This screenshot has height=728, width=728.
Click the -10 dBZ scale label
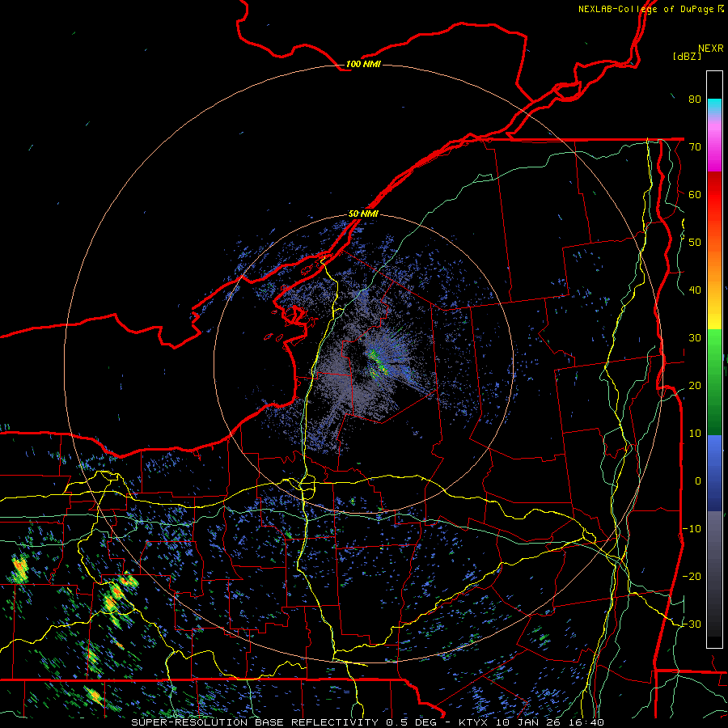point(692,529)
